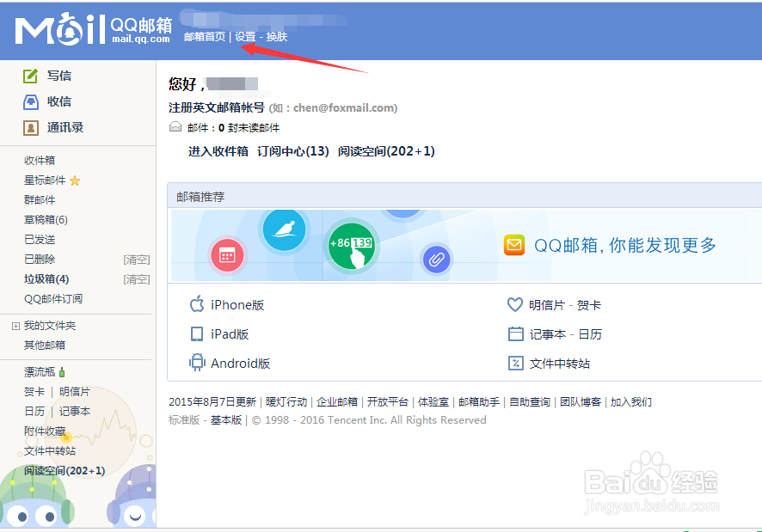Image resolution: width=762 pixels, height=532 pixels.
Task: Click the 自助查询 footer link
Action: point(530,402)
